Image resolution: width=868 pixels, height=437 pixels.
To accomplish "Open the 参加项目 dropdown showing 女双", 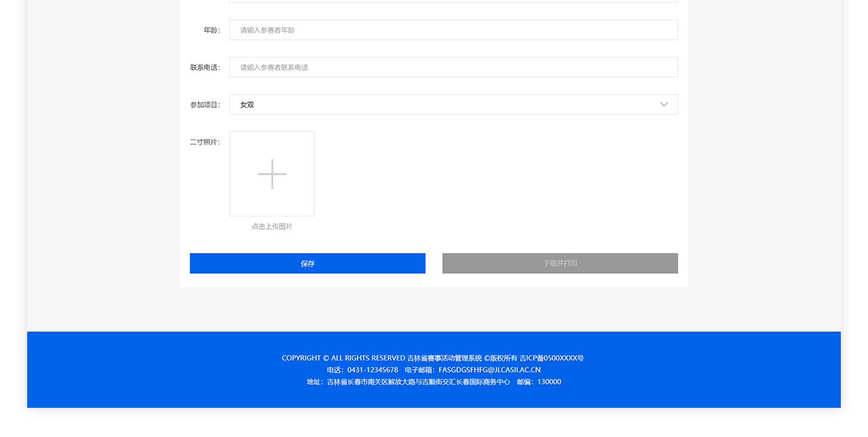I will click(x=453, y=104).
